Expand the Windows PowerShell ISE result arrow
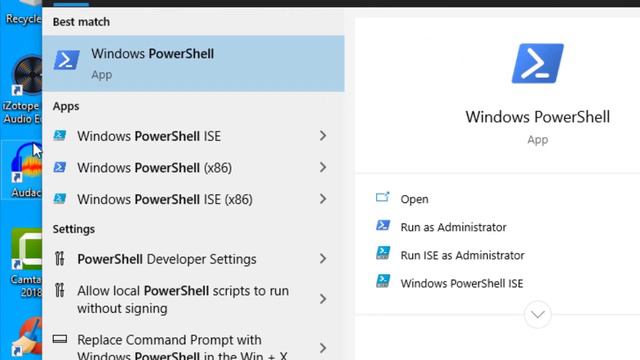 click(323, 136)
